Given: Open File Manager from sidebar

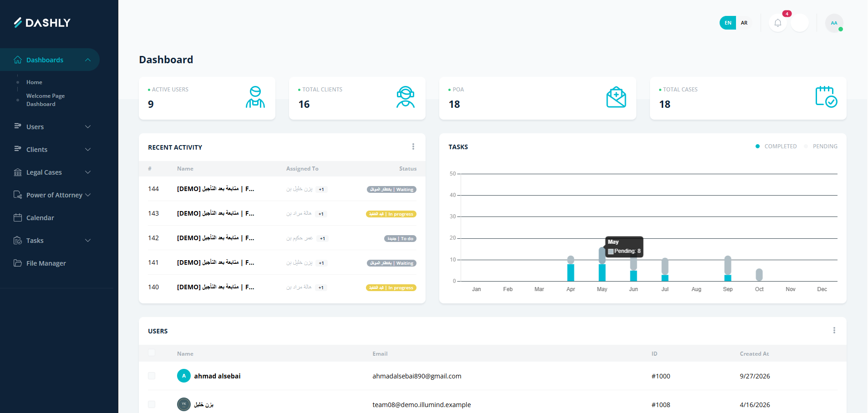Looking at the screenshot, I should point(46,263).
